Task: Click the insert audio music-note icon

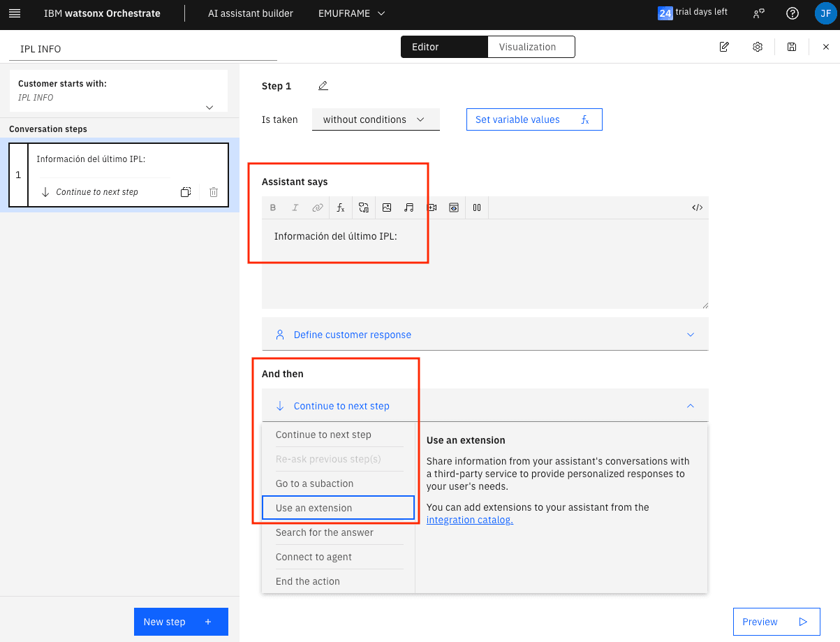Action: click(x=409, y=207)
